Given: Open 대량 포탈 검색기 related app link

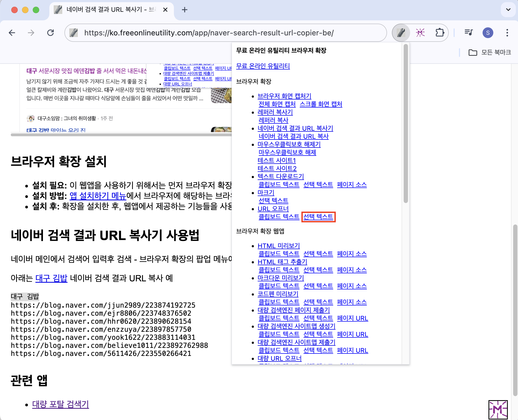Looking at the screenshot, I should 60,404.
